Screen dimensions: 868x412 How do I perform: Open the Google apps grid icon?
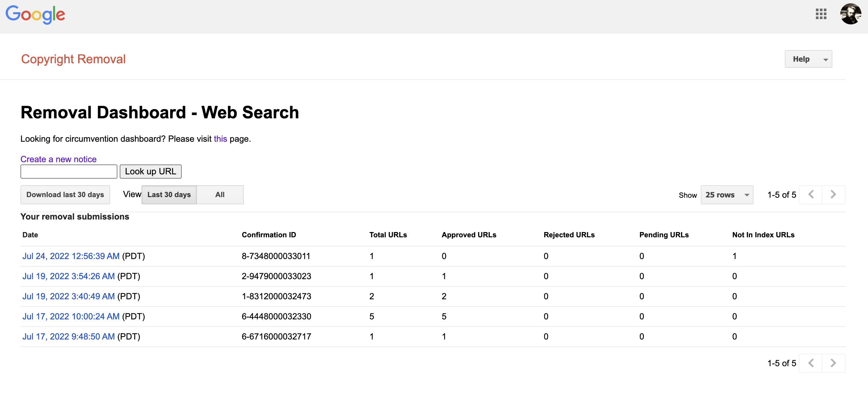[x=821, y=14]
